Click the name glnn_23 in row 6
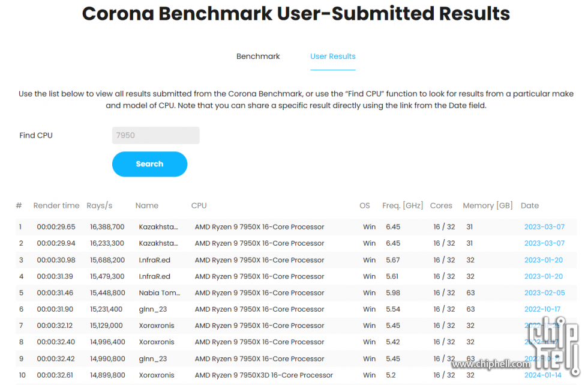Screen dimensions: 588x385 tap(152, 309)
